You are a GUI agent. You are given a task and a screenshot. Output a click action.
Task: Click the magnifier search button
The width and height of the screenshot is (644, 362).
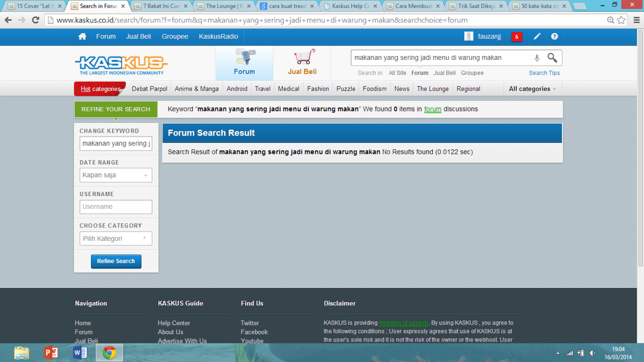552,58
